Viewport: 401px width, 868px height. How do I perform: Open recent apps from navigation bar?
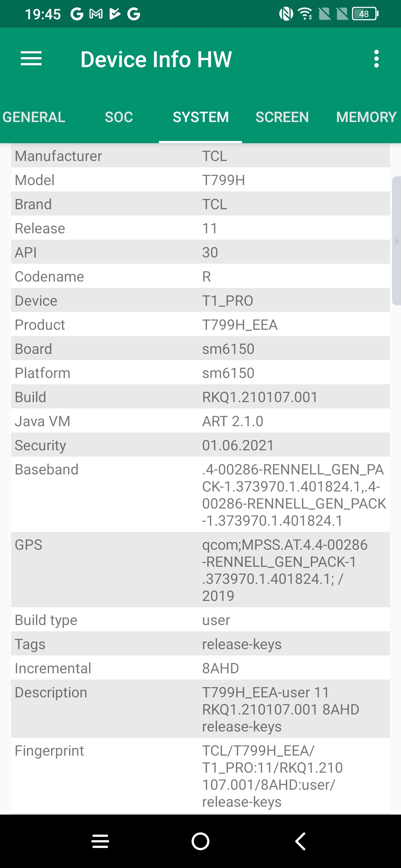point(100,841)
